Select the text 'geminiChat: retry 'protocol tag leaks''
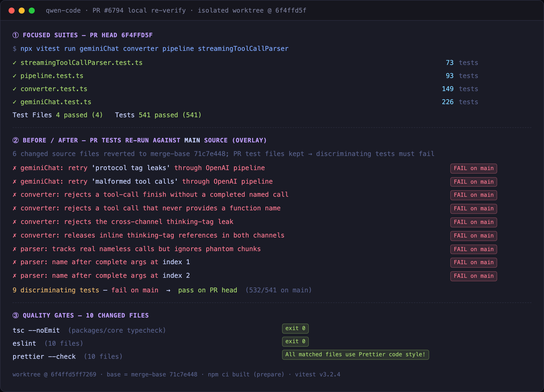 (95, 168)
